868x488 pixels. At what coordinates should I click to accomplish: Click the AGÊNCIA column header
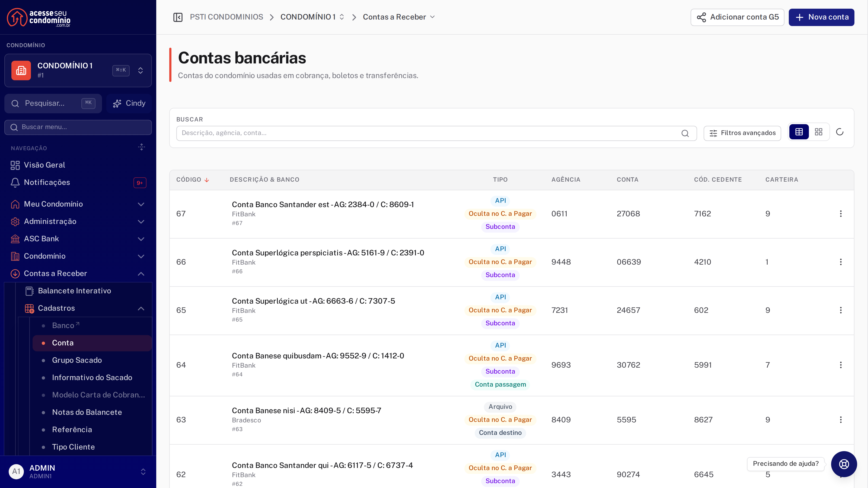click(x=566, y=180)
